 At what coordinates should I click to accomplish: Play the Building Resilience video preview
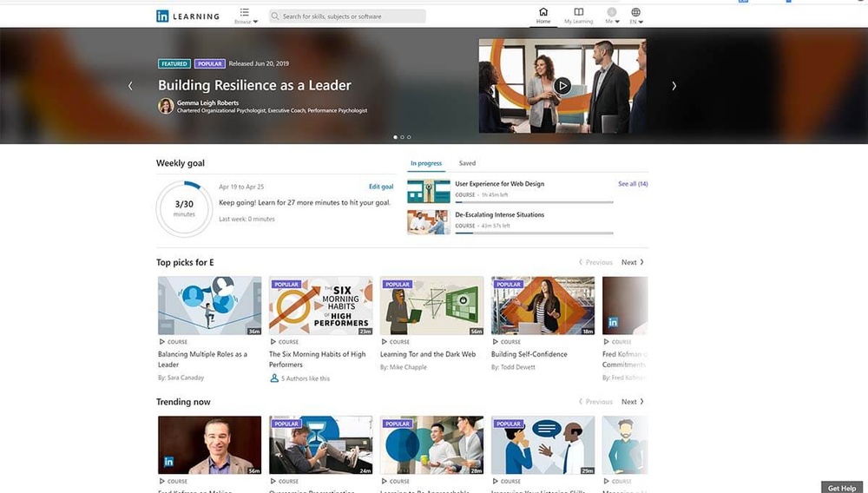(562, 85)
